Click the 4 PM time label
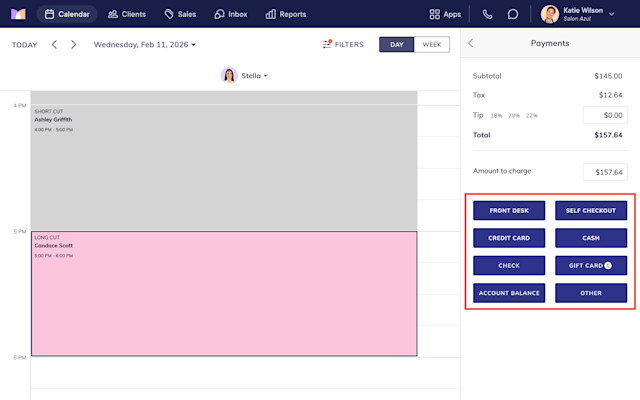Image resolution: width=640 pixels, height=400 pixels. click(20, 106)
